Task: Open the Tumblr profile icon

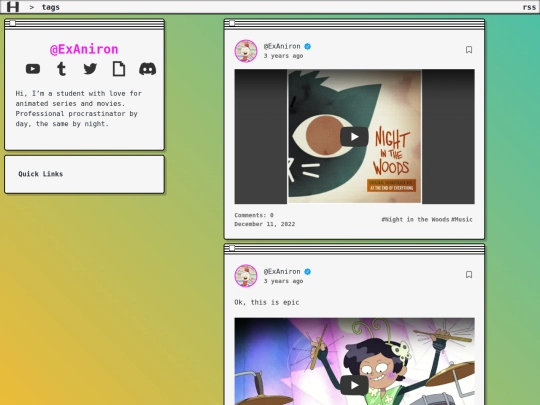Action: point(62,69)
